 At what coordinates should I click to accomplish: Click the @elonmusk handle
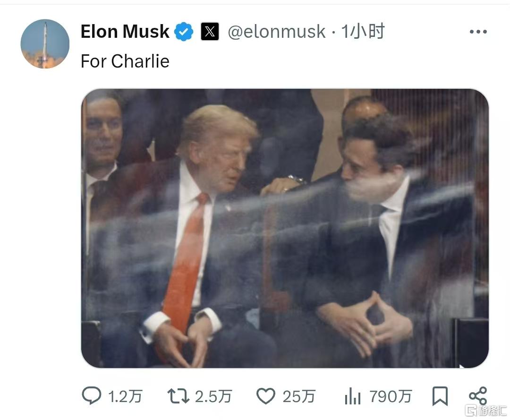click(x=276, y=32)
